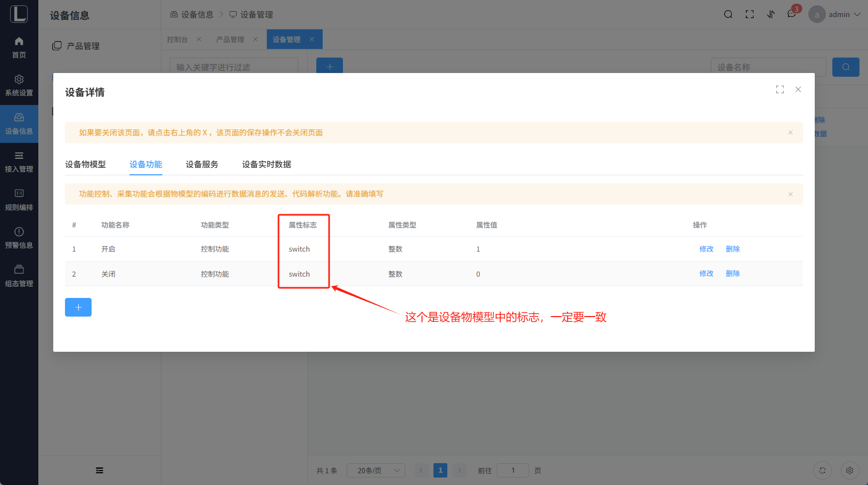Screen dimensions: 868x485
Task: Go to 首页 in the left sidebar
Action: tap(19, 47)
